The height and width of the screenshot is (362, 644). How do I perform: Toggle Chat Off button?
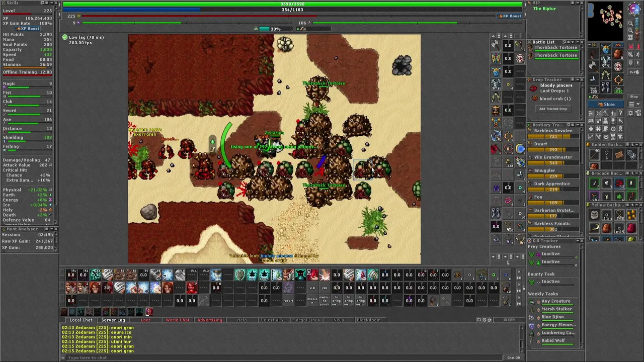pyautogui.click(x=513, y=357)
